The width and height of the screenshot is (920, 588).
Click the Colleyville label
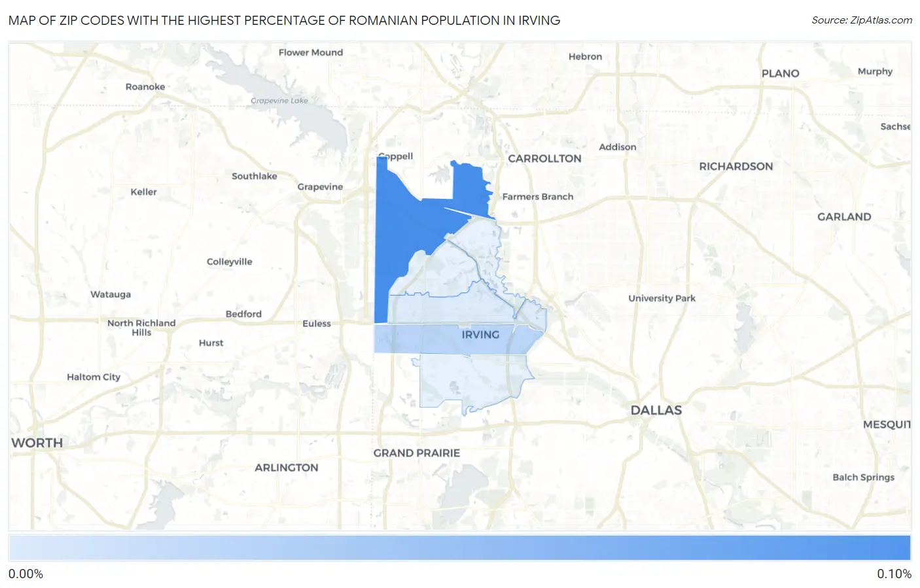point(230,261)
